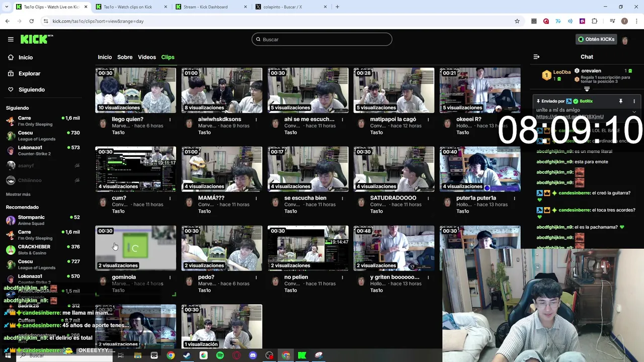
Task: Open options for 'llego quien?' clip
Action: [x=170, y=120]
